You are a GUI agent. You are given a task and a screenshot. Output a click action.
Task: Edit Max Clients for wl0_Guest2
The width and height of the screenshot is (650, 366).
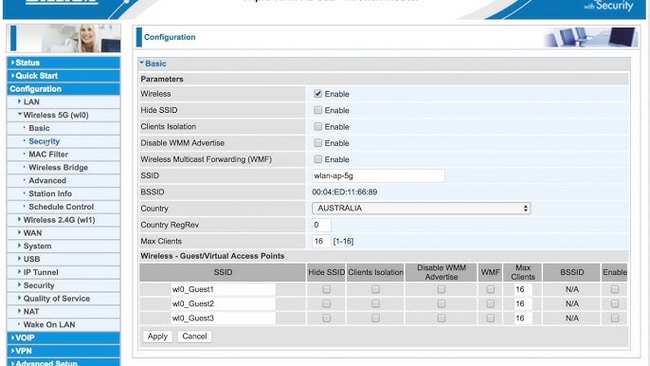tap(523, 304)
